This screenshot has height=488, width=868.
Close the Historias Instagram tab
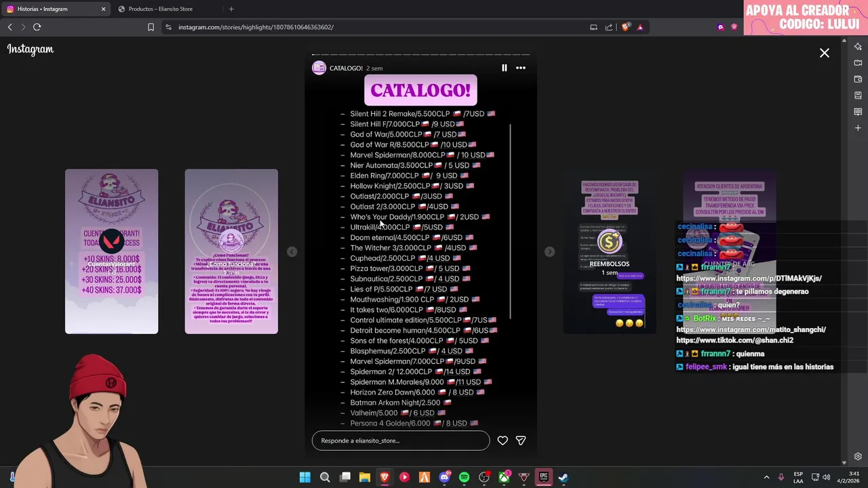click(x=103, y=9)
